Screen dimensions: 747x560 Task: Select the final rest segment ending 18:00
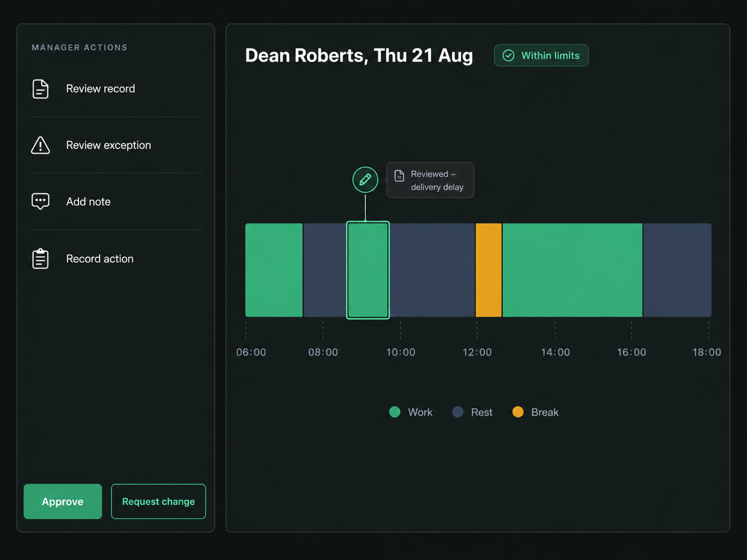677,270
